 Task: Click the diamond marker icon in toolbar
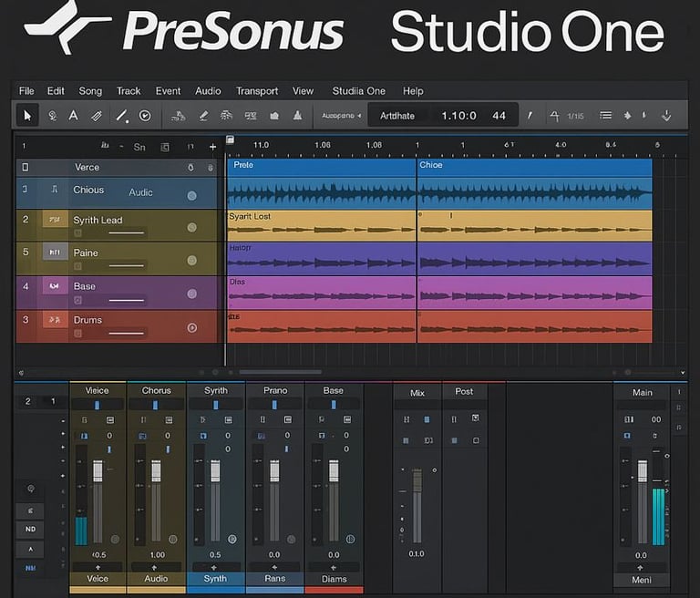(627, 116)
